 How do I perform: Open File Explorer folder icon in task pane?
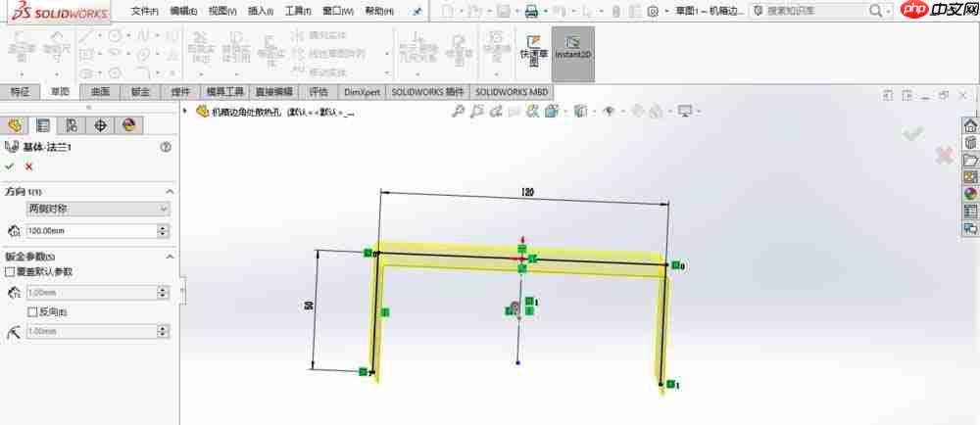click(970, 160)
